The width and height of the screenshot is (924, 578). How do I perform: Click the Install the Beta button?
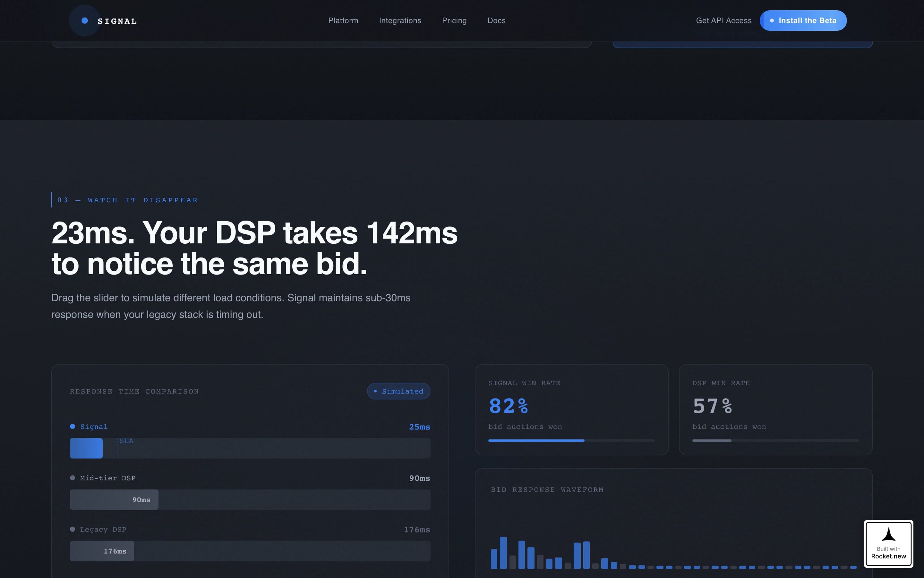(803, 21)
